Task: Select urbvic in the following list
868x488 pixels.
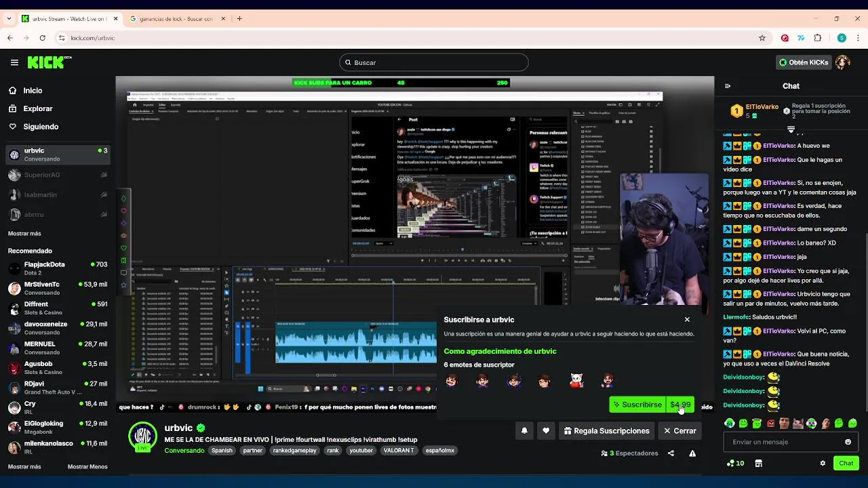Action: coord(58,155)
